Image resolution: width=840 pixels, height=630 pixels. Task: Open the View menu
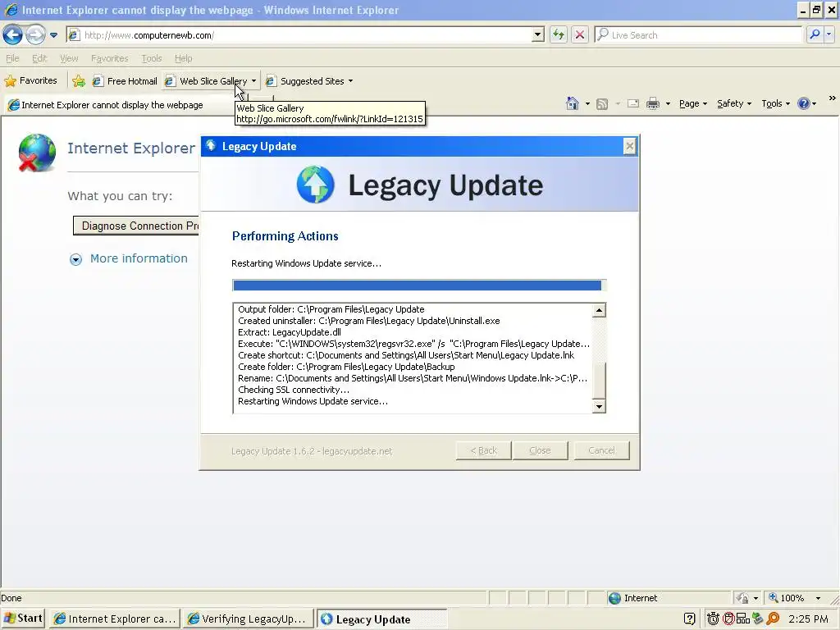point(69,58)
